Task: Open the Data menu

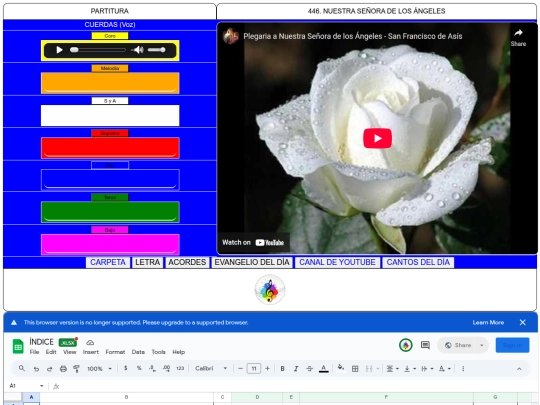Action: tap(138, 352)
